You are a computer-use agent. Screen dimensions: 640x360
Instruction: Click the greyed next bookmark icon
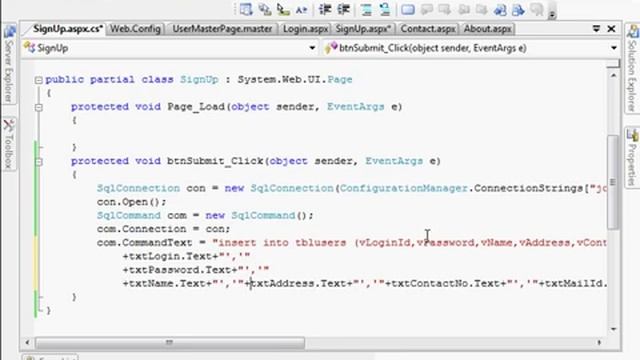tap(444, 9)
